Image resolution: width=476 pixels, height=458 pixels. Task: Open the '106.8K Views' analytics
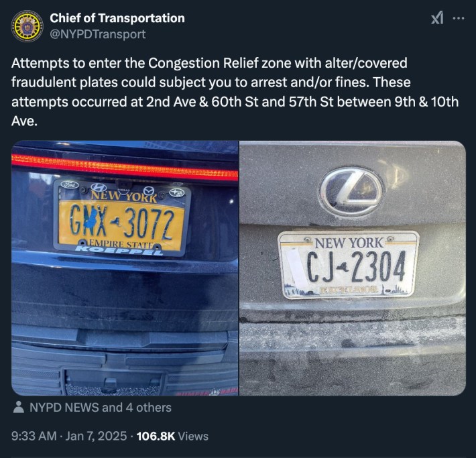172,436
